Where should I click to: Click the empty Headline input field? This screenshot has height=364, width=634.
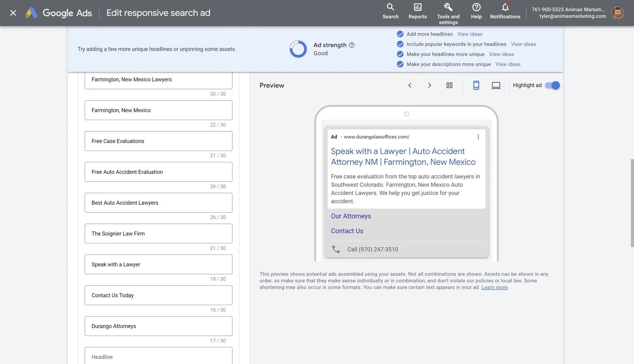158,356
